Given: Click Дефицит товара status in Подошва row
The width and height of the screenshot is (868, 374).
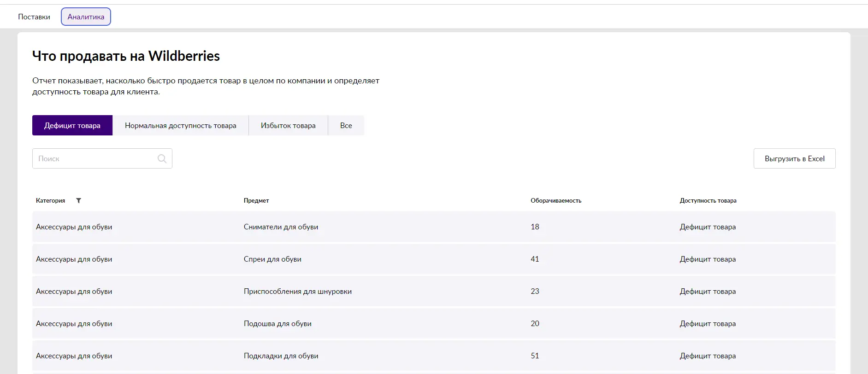Looking at the screenshot, I should (708, 323).
